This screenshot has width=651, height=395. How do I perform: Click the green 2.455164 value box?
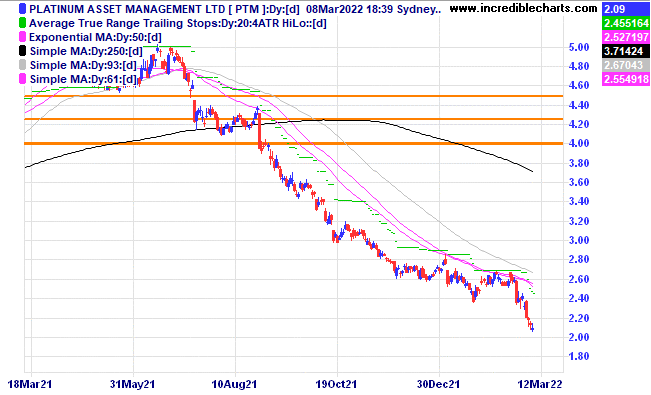coord(626,23)
